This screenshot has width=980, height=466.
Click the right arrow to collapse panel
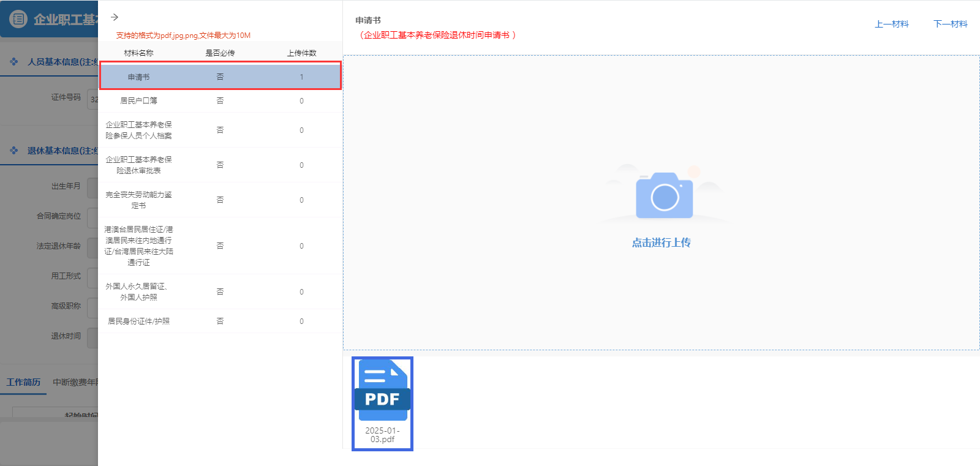coord(115,17)
